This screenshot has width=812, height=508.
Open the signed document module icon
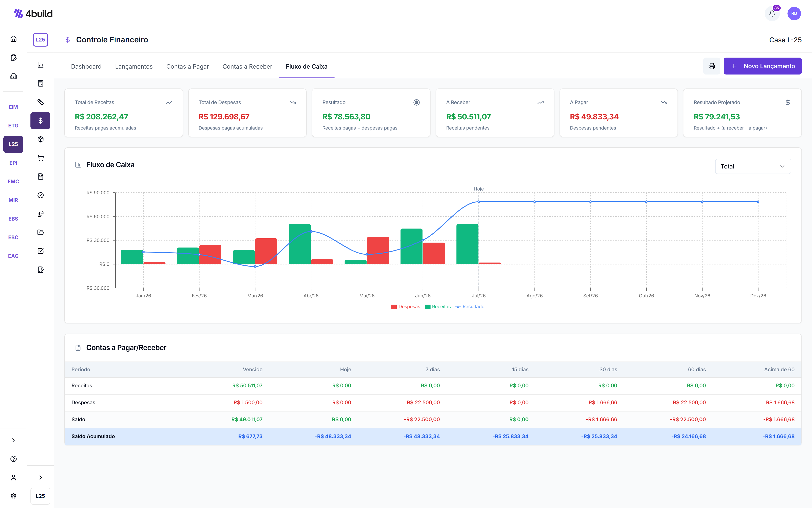coord(41,270)
